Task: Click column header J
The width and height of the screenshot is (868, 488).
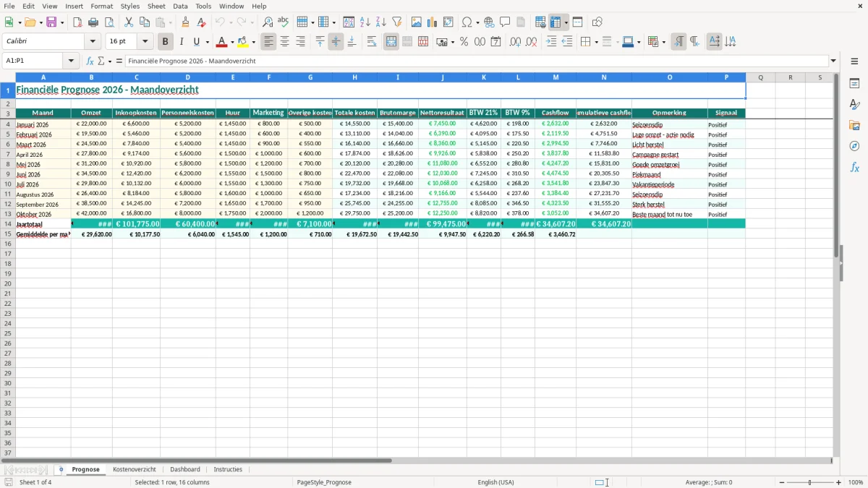Action: (443, 77)
